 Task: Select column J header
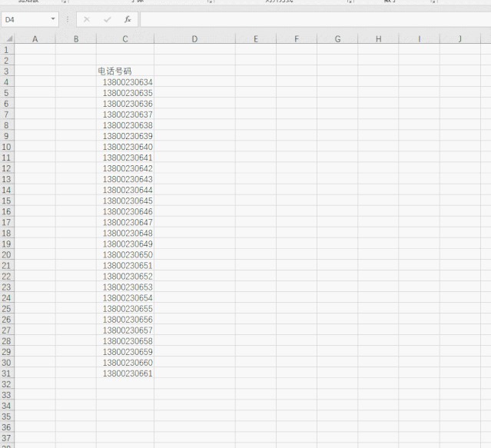pyautogui.click(x=459, y=38)
